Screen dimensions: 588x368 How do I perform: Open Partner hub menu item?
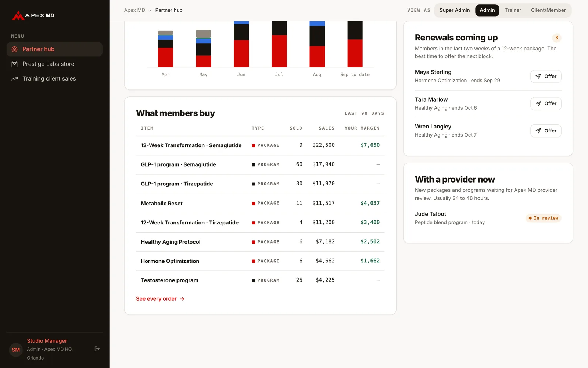pos(54,49)
